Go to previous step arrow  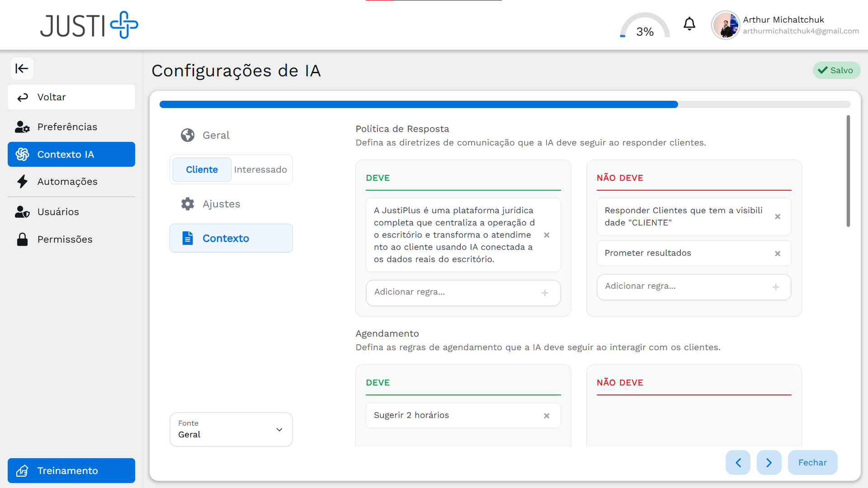pyautogui.click(x=738, y=462)
